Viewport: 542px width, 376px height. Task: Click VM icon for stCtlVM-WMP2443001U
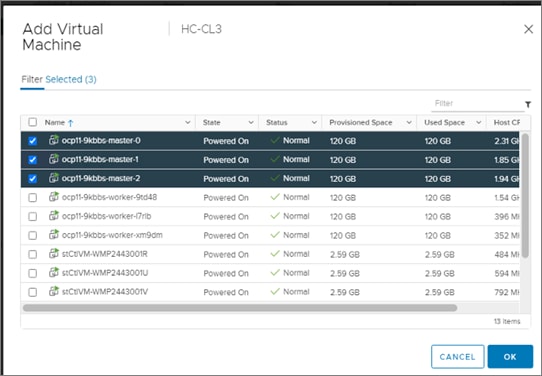(x=54, y=272)
